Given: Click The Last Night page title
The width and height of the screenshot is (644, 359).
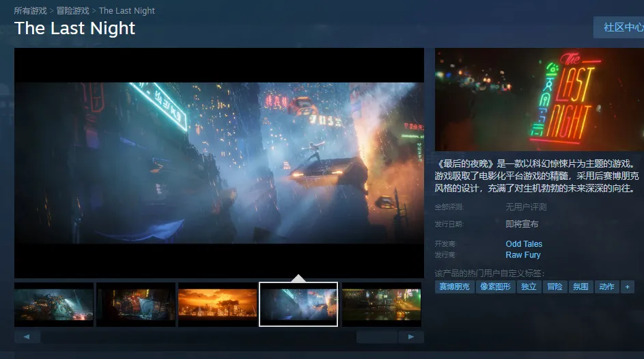Looking at the screenshot, I should tap(74, 28).
